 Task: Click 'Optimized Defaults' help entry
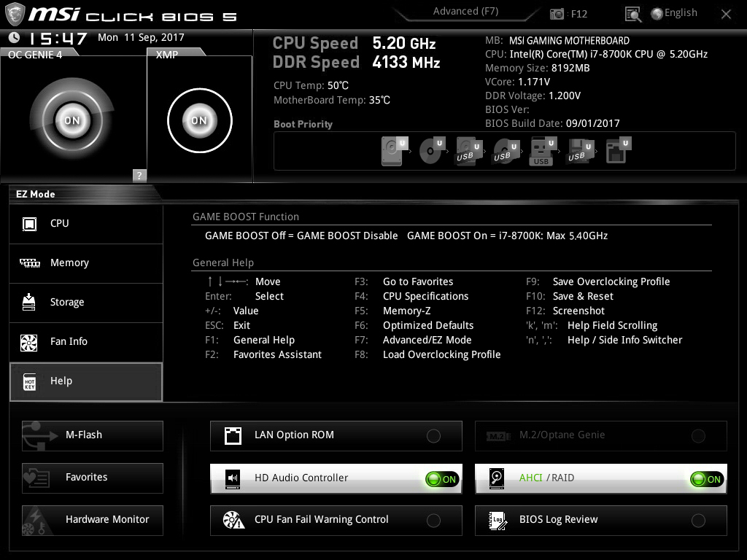click(x=428, y=326)
